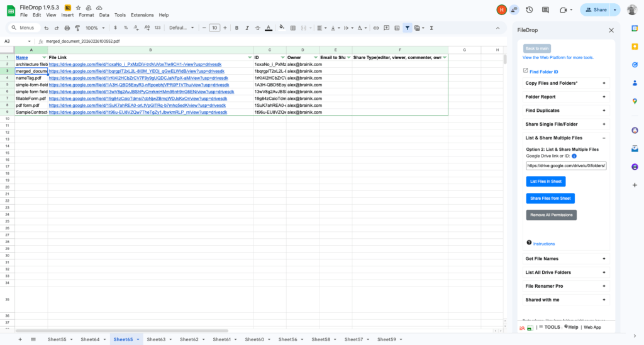
Task: Open the Find Folder ID link
Action: 544,72
